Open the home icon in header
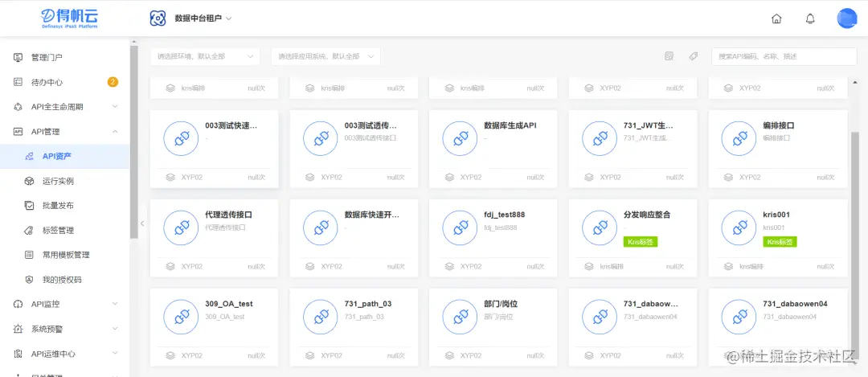 pyautogui.click(x=776, y=18)
